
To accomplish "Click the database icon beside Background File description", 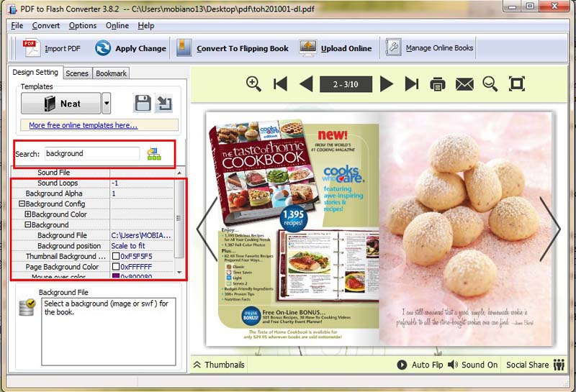I will tap(27, 308).
